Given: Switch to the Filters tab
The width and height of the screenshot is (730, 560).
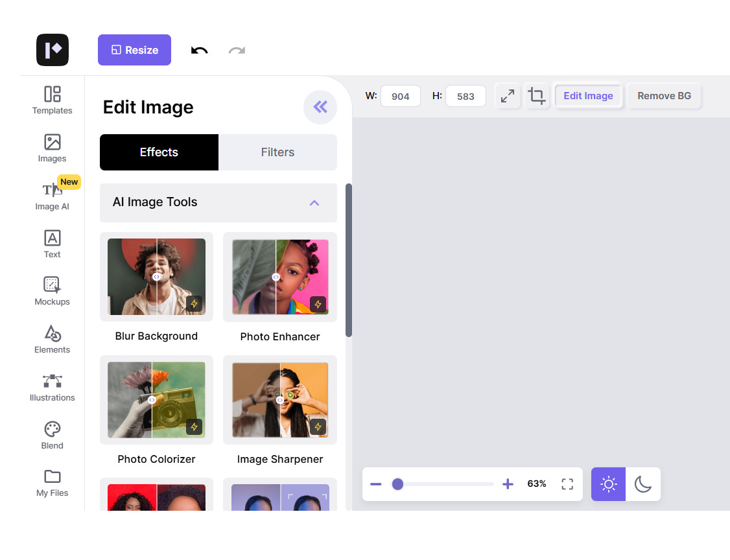Looking at the screenshot, I should (x=277, y=152).
